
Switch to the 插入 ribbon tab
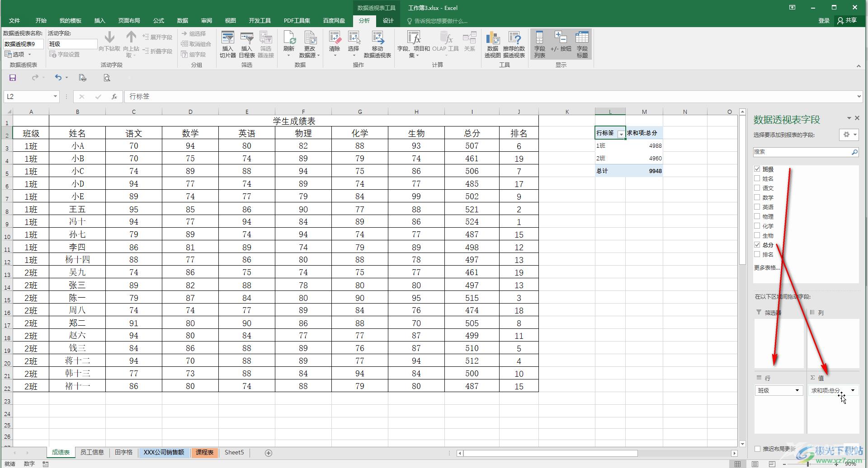click(99, 21)
